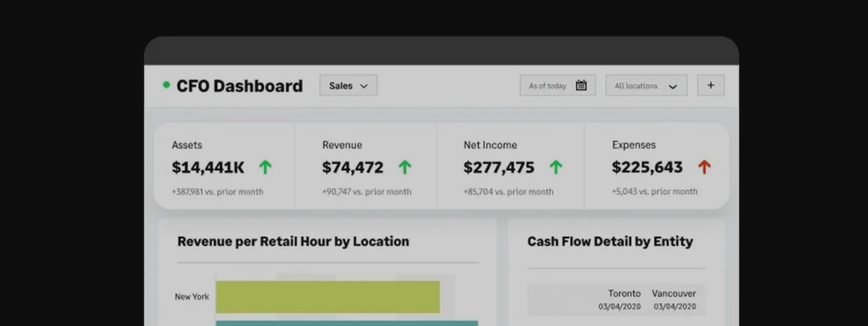Image resolution: width=868 pixels, height=326 pixels.
Task: Click the teal bar below New York
Action: pos(346,322)
